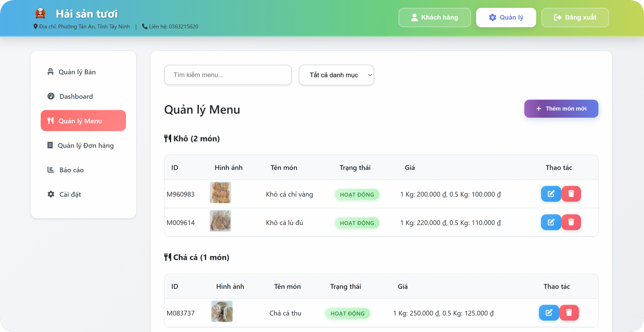This screenshot has height=332, width=644.
Task: Edit the Chả cá thu item
Action: (549, 313)
